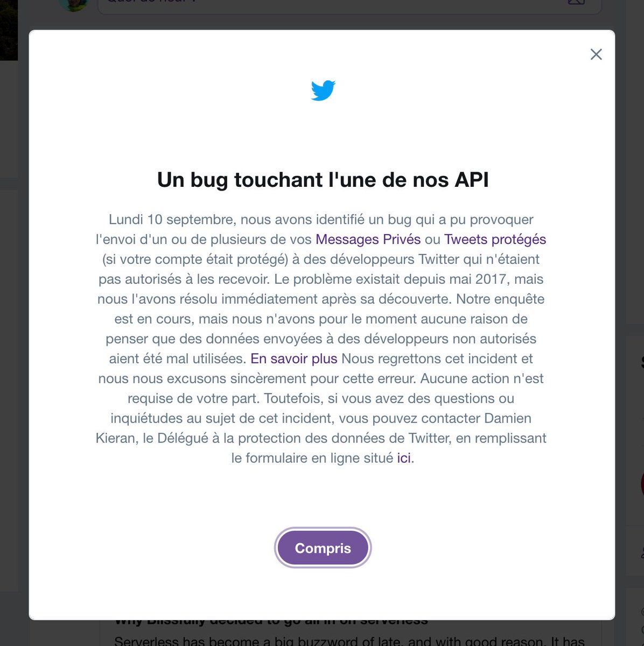Click the Twitter bird logo

323,90
